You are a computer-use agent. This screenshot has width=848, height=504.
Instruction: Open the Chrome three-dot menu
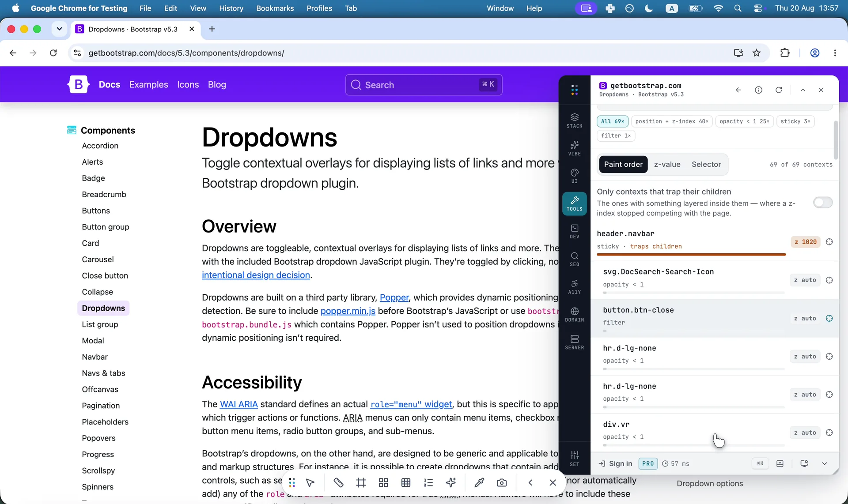pyautogui.click(x=835, y=53)
